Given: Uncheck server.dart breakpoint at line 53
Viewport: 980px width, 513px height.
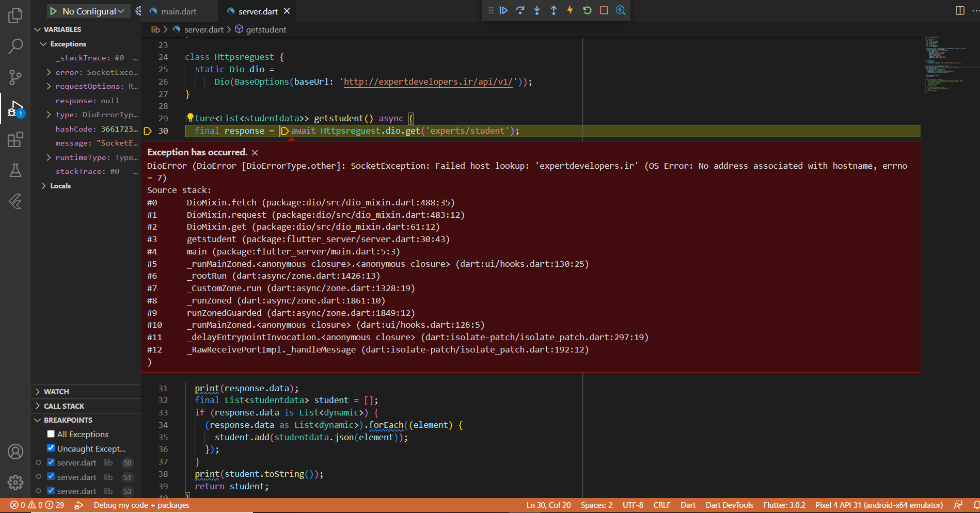Looking at the screenshot, I should [51, 491].
